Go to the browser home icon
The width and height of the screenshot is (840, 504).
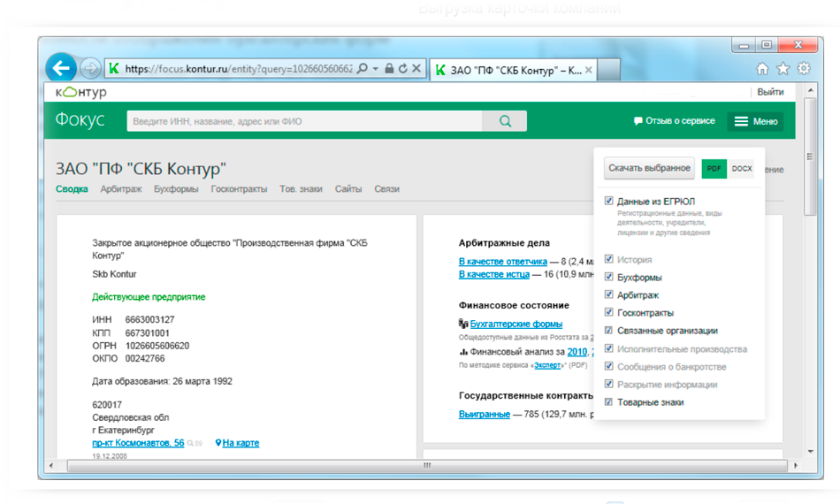(x=762, y=69)
